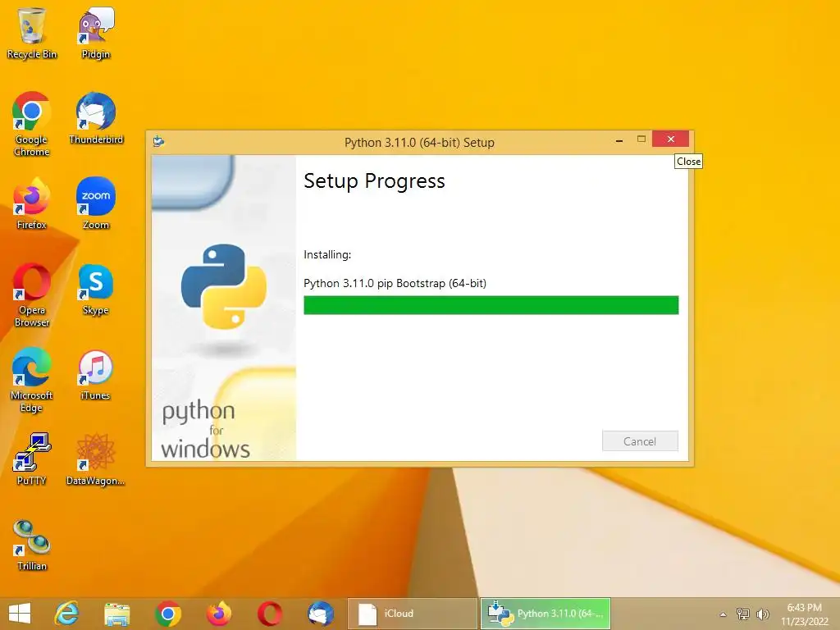Open File Explorer from the taskbar
The height and width of the screenshot is (630, 840).
pyautogui.click(x=116, y=614)
